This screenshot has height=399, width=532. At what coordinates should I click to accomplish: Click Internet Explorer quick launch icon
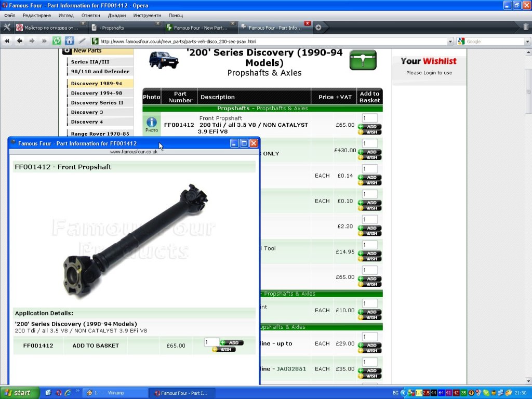tap(68, 393)
